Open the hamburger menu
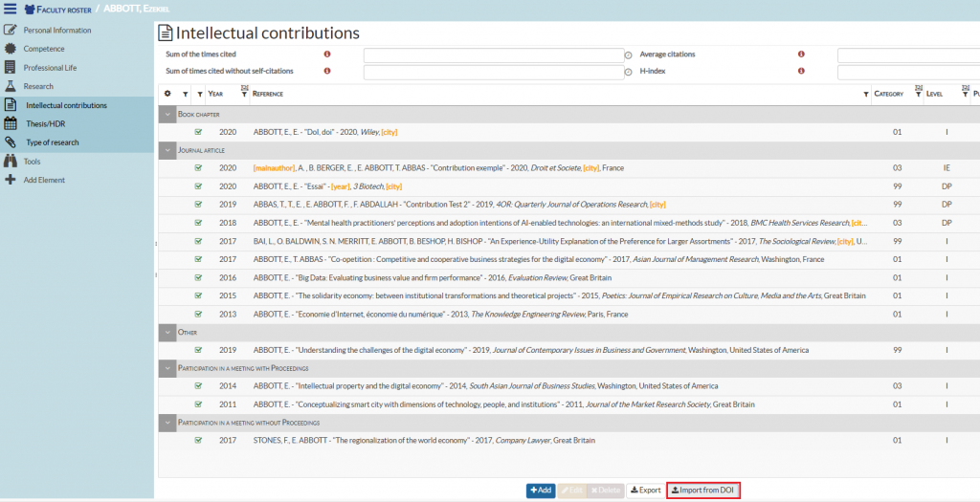This screenshot has height=502, width=980. point(11,9)
